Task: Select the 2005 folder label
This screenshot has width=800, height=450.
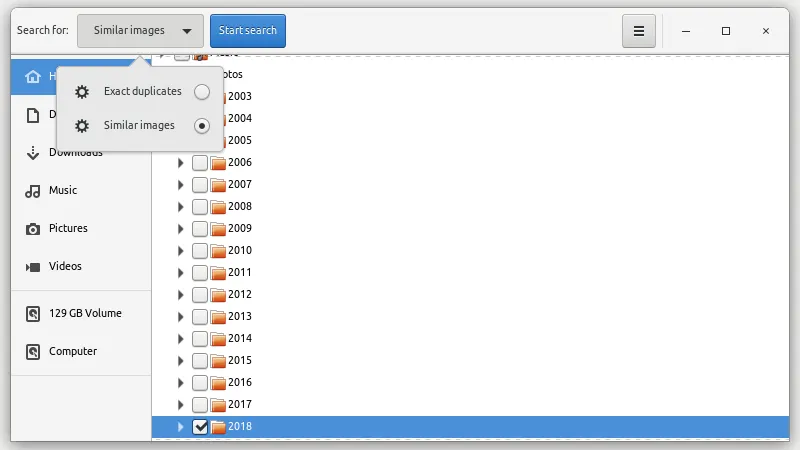Action: [240, 140]
